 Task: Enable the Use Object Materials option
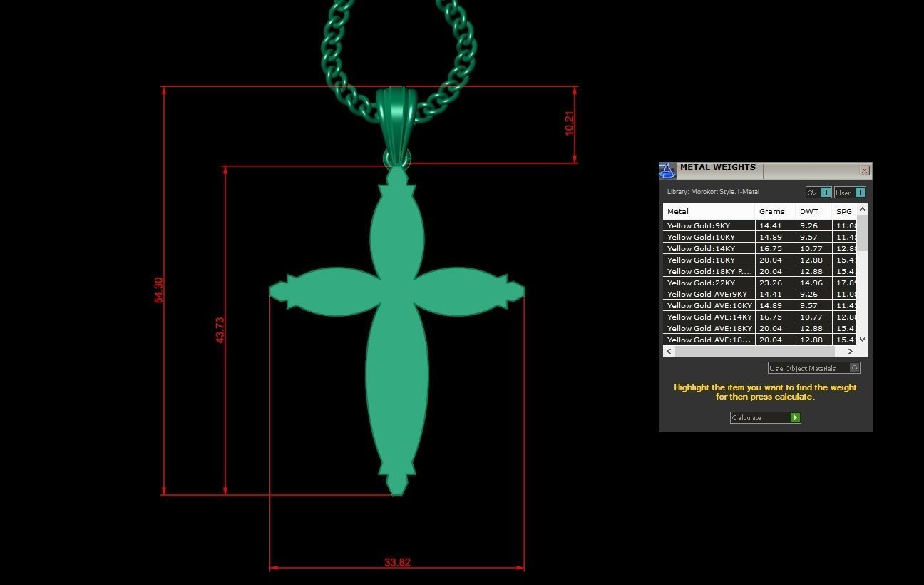[x=814, y=368]
